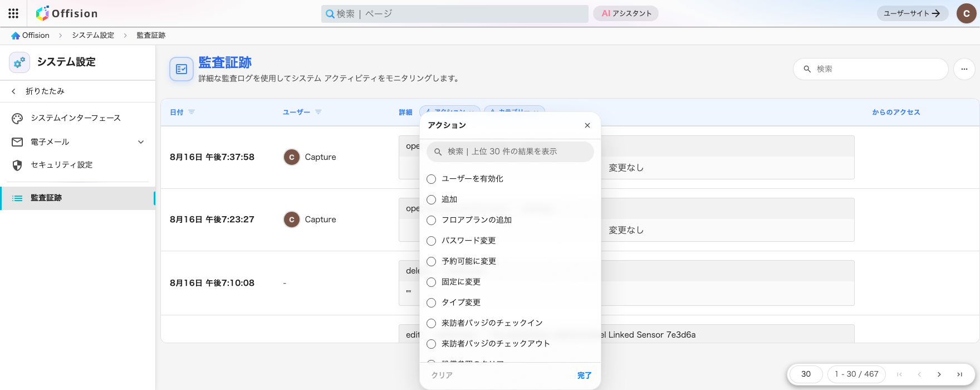Jump to last page arrow
Image resolution: width=980 pixels, height=390 pixels.
[x=959, y=374]
